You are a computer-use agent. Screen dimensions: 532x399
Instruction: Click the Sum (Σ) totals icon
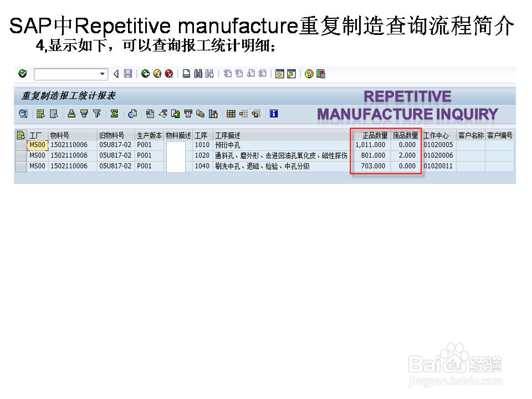click(114, 114)
